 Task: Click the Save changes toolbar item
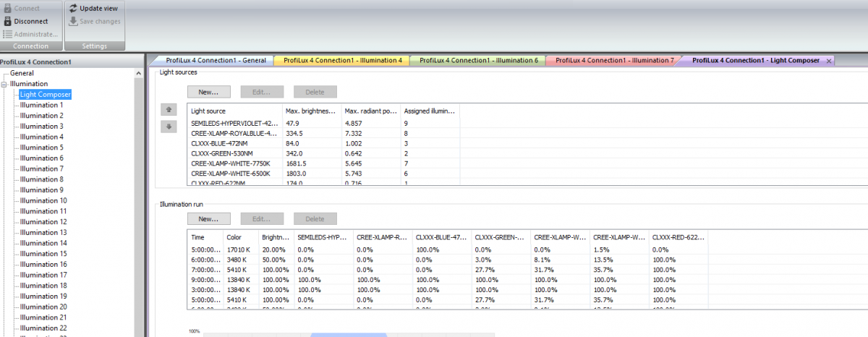pyautogui.click(x=94, y=21)
